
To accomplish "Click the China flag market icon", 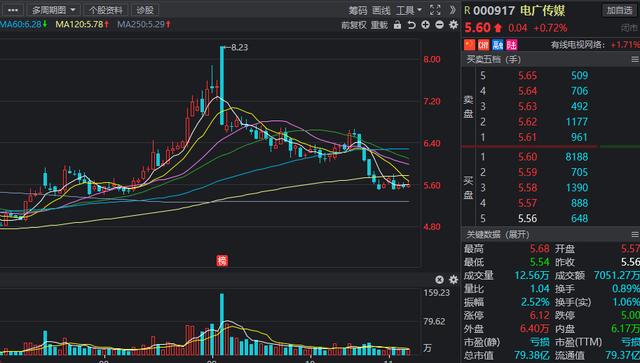I will 469,45.
